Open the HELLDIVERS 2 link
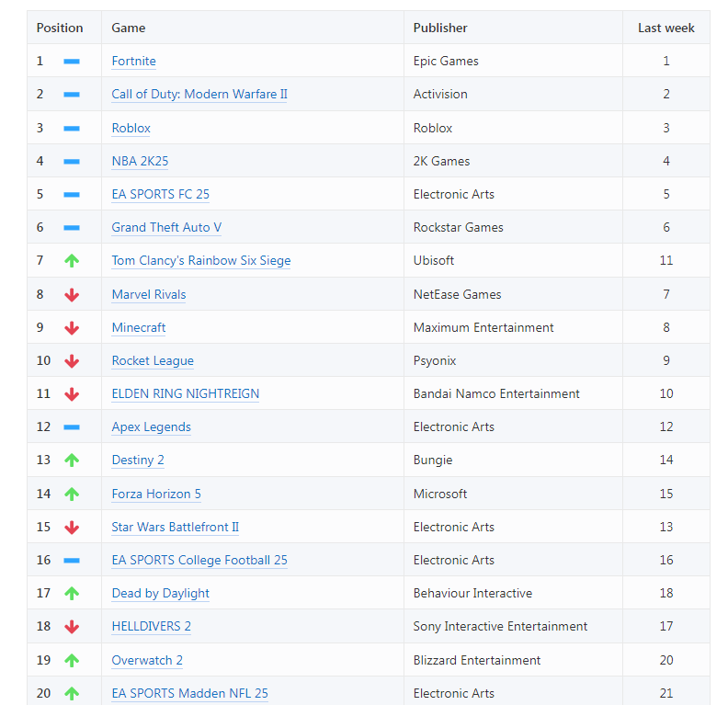Screen dimensions: 728x705 tap(152, 627)
